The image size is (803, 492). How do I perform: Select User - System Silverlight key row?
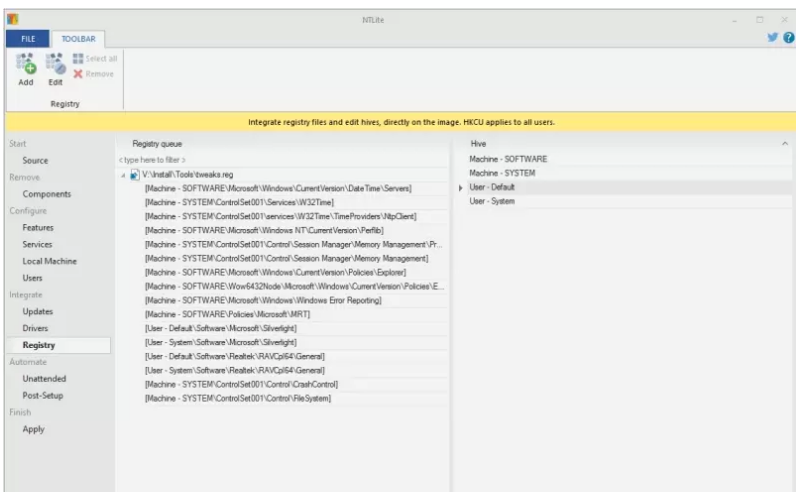coord(221,343)
